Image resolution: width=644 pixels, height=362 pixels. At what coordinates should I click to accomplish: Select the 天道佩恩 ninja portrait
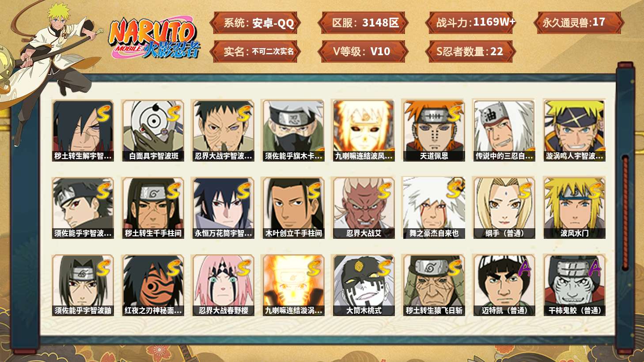pos(434,130)
